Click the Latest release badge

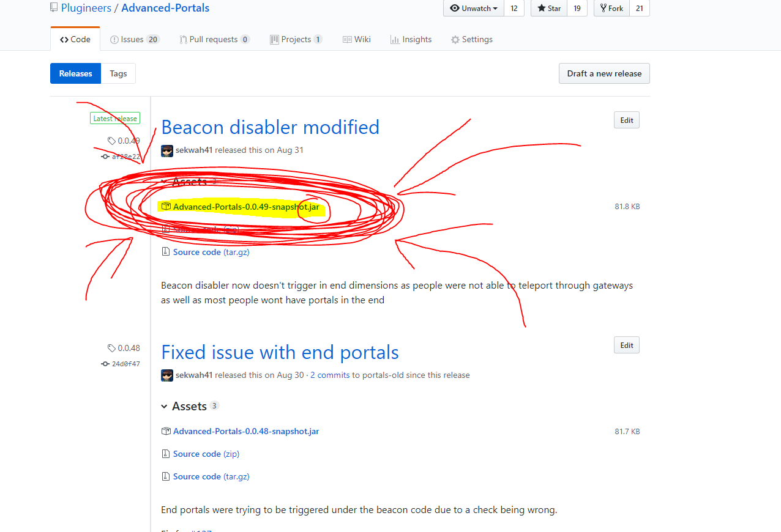pyautogui.click(x=115, y=119)
